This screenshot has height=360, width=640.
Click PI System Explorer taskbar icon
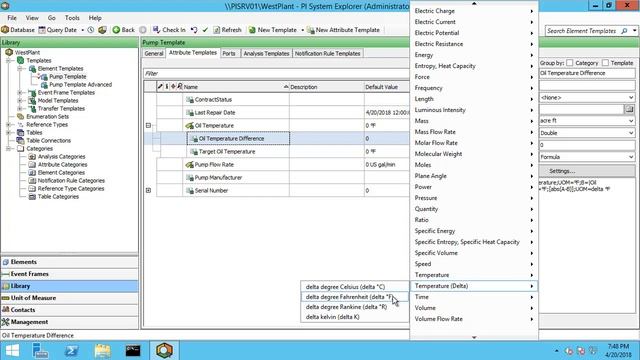pos(164,351)
